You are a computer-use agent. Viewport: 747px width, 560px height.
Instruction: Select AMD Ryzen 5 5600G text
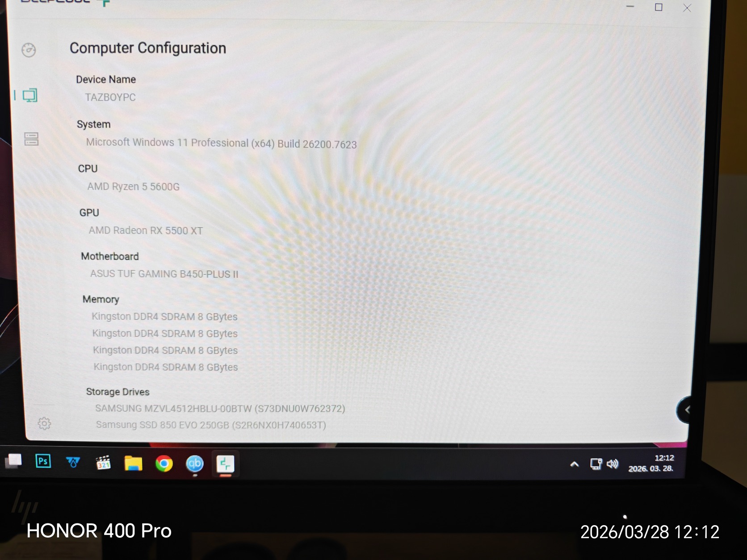coord(134,186)
